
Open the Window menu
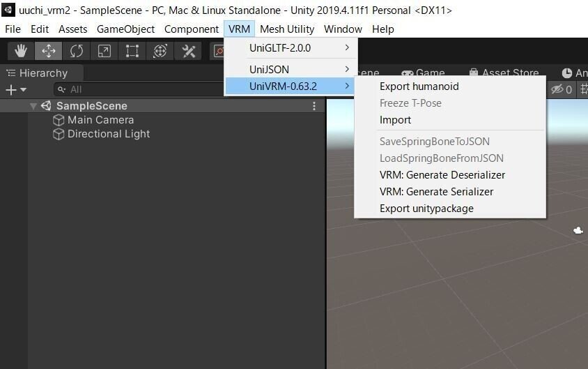[x=343, y=29]
